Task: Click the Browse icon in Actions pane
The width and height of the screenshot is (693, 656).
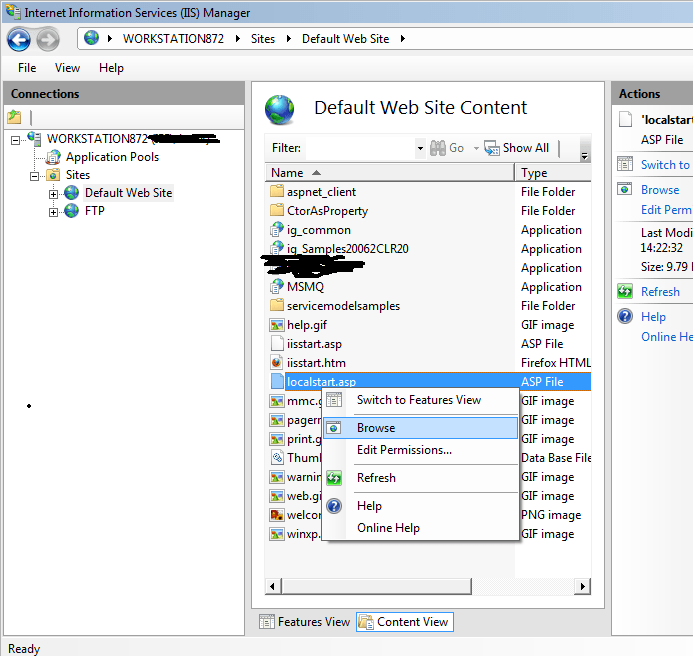Action: coord(625,190)
